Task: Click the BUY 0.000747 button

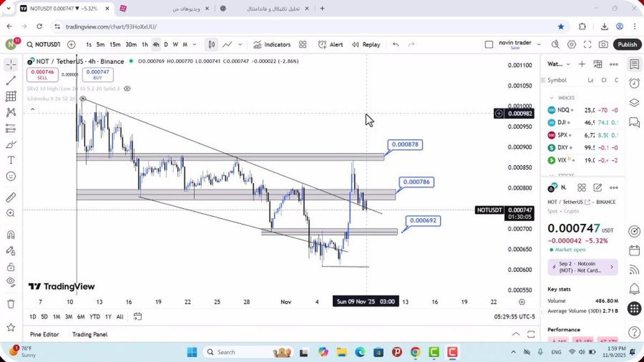Action: (x=98, y=75)
